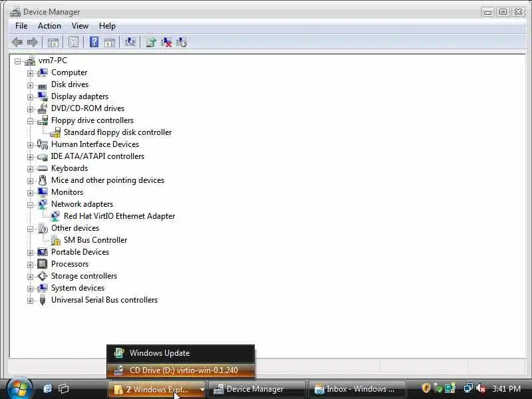The image size is (532, 399).
Task: Collapse the vm7-PC root node
Action: 18,61
